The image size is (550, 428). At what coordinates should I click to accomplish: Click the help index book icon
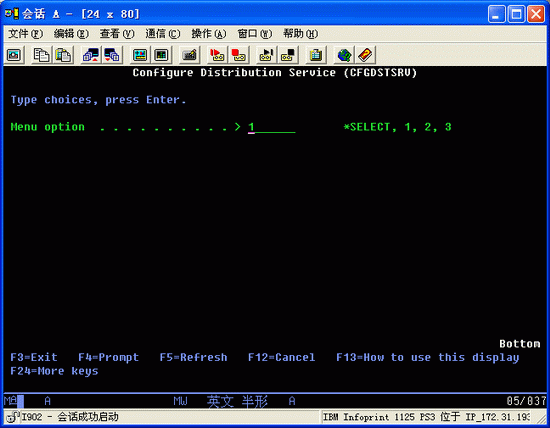click(365, 55)
